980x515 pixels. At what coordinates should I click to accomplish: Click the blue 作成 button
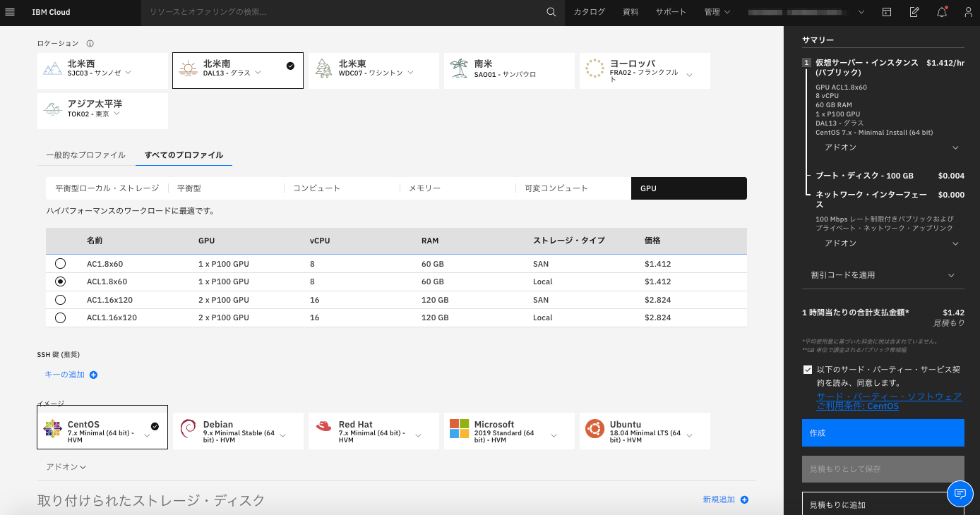[x=883, y=432]
